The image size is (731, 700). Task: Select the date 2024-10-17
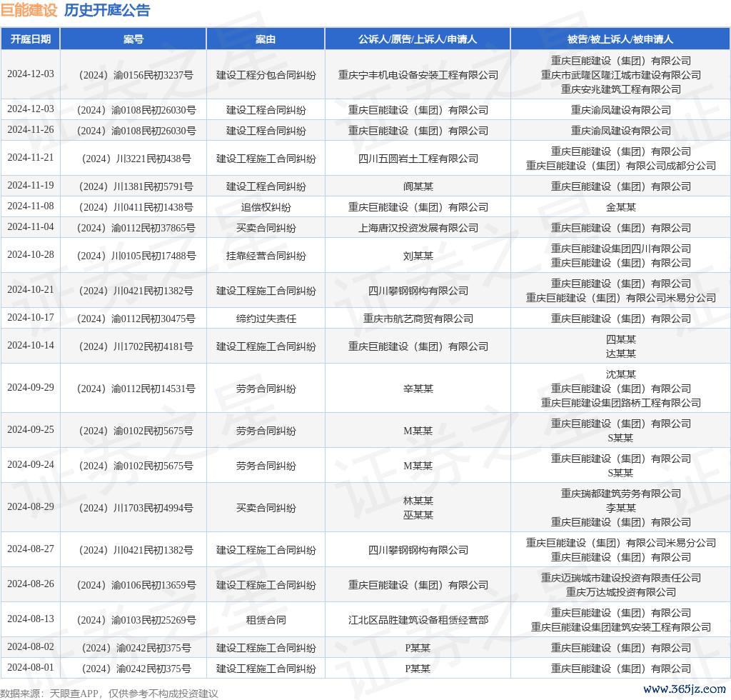click(31, 318)
